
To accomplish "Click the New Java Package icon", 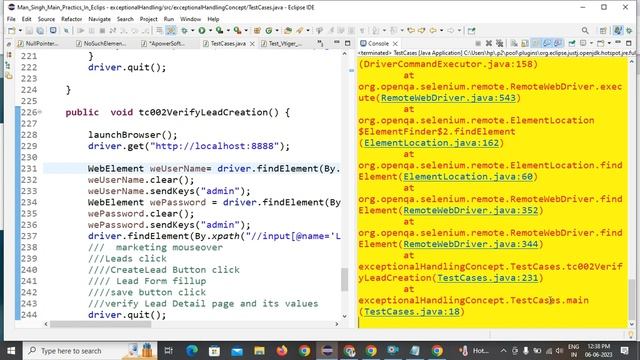I will coord(257,31).
